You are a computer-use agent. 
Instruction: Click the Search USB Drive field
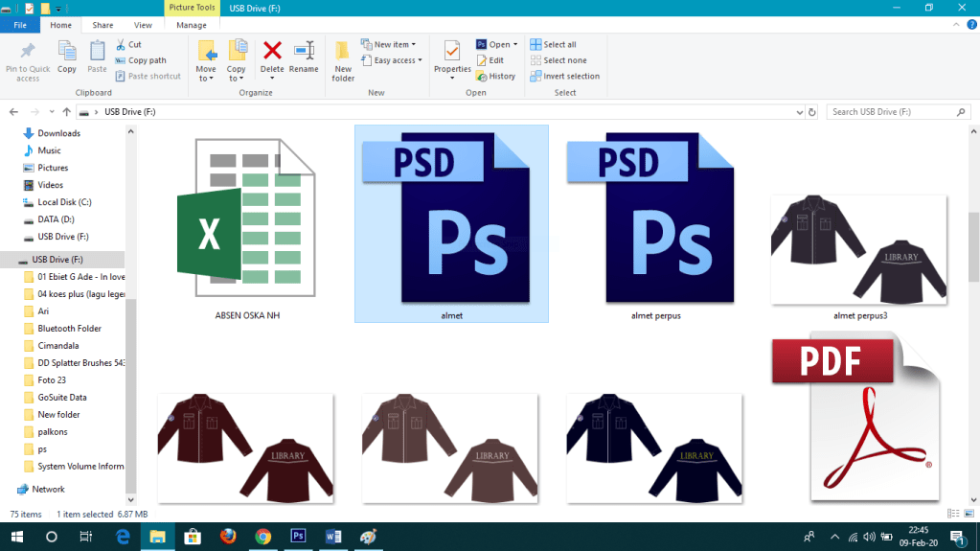pos(895,112)
